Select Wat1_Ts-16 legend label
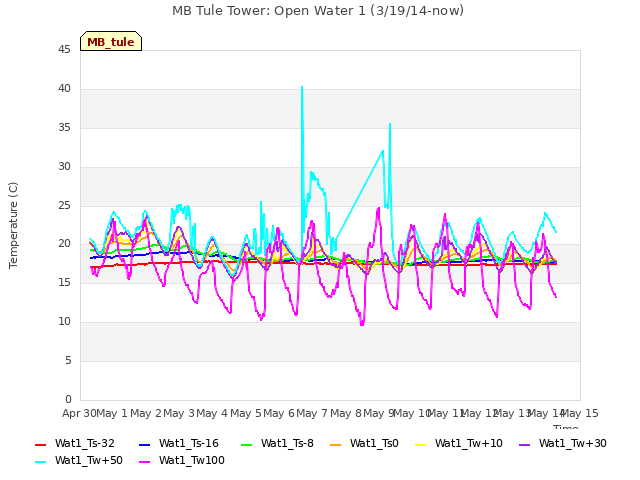Image resolution: width=640 pixels, height=480 pixels. pyautogui.click(x=189, y=443)
